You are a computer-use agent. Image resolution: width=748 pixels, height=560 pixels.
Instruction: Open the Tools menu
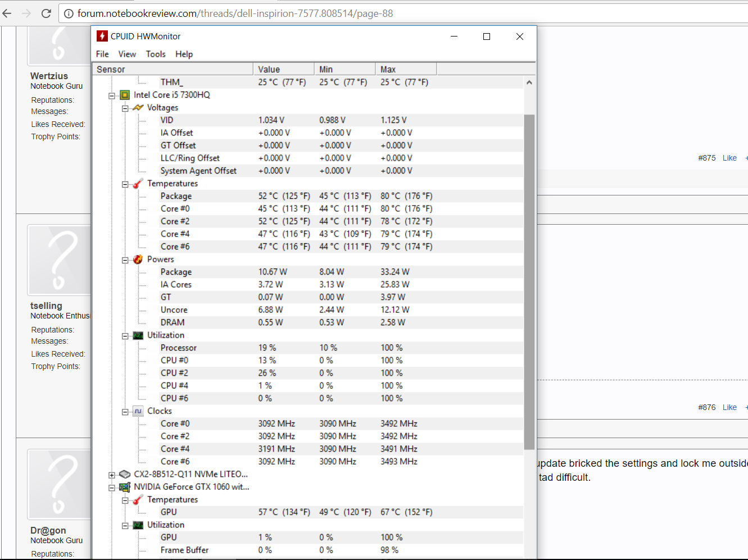click(156, 54)
